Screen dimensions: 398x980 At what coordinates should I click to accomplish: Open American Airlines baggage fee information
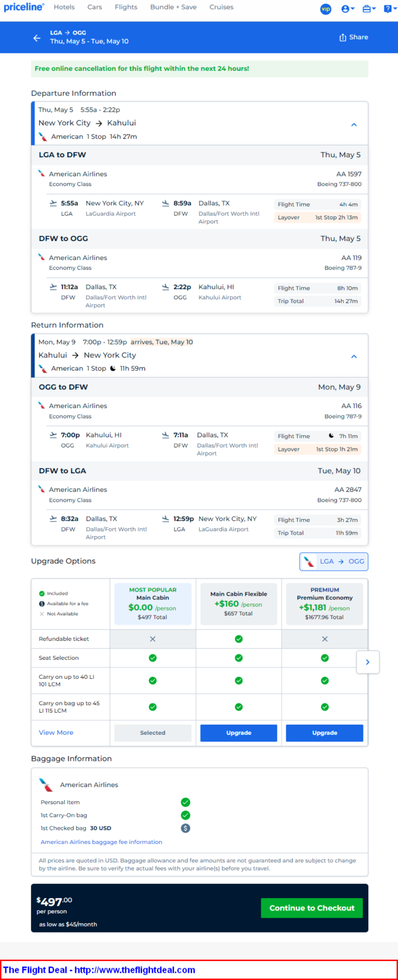coord(102,842)
